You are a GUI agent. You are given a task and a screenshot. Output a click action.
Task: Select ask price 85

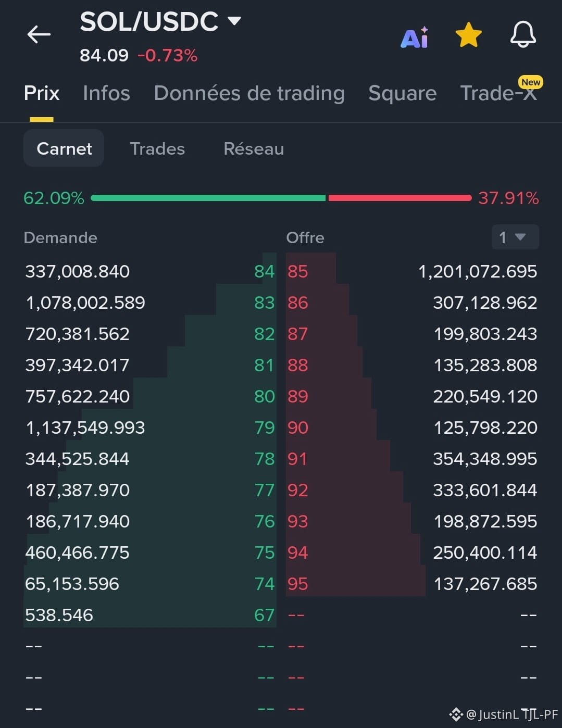(298, 271)
